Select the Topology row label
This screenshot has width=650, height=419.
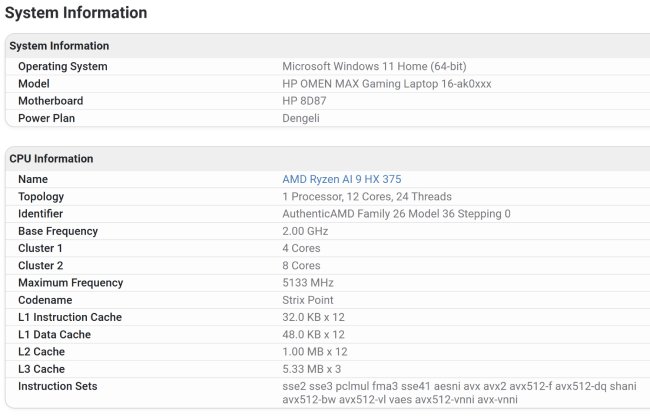pos(43,197)
